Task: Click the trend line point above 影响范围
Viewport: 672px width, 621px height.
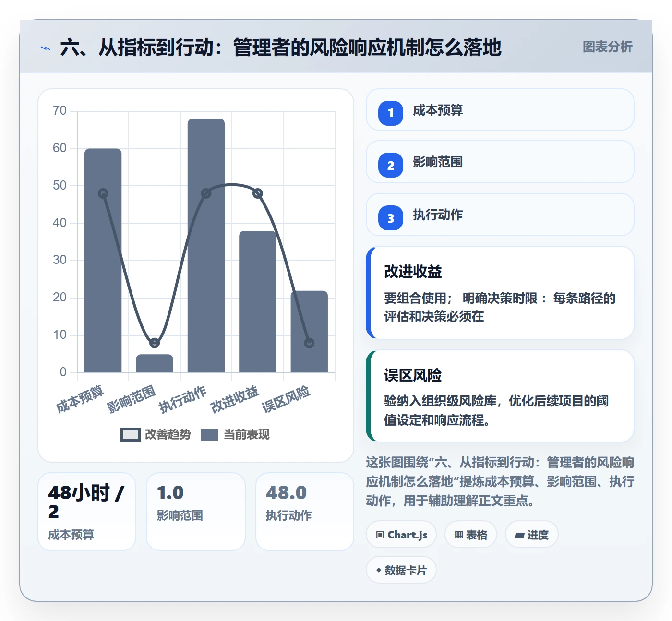Action: (155, 343)
